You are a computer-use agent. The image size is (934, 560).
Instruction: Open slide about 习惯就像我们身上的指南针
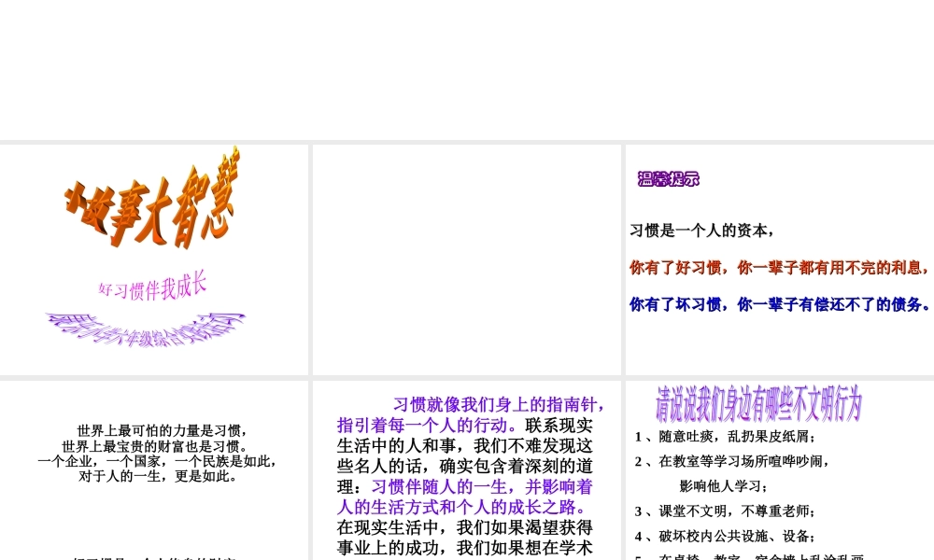coord(466,470)
